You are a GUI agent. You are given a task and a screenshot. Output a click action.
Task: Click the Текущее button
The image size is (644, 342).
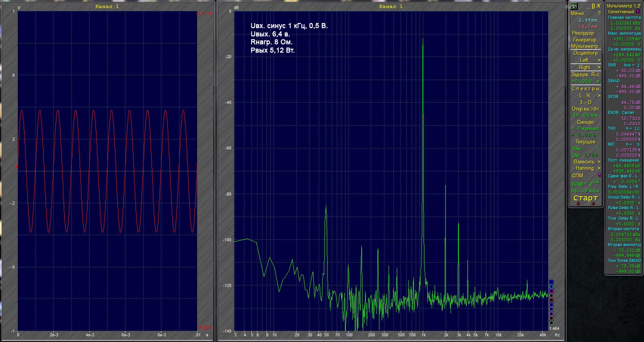tap(585, 142)
